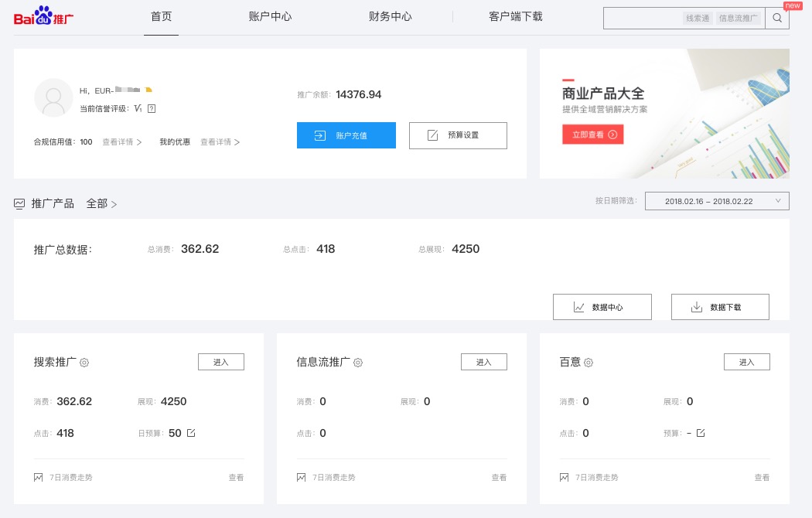Expand 查看详情 next to 合规信用值

click(122, 142)
